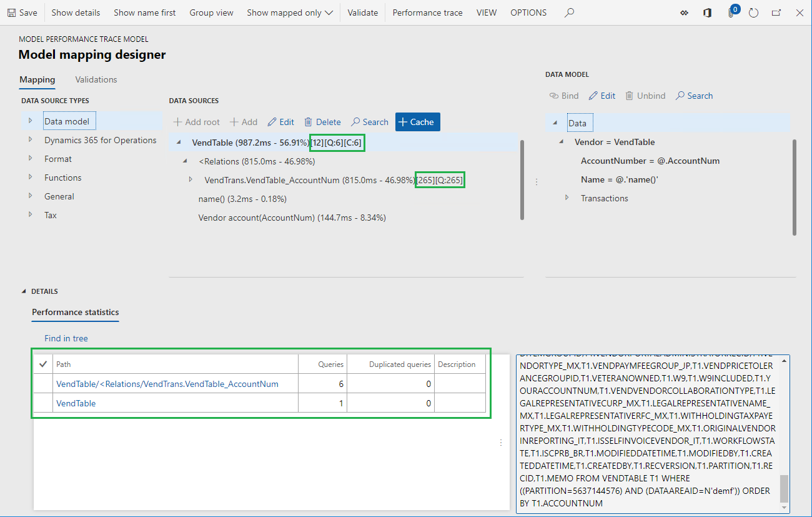Click the Cache button
Viewport: 812px width, 517px height.
click(417, 122)
